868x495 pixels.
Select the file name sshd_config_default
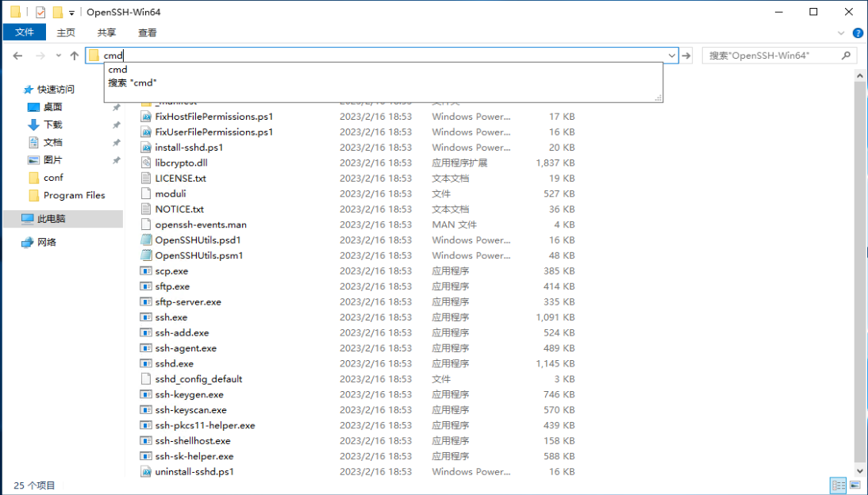(x=198, y=379)
